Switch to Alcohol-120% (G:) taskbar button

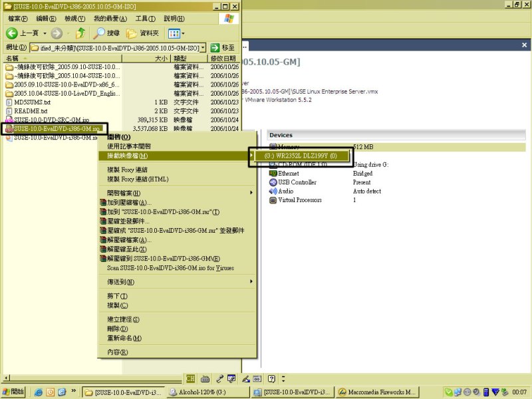click(208, 392)
